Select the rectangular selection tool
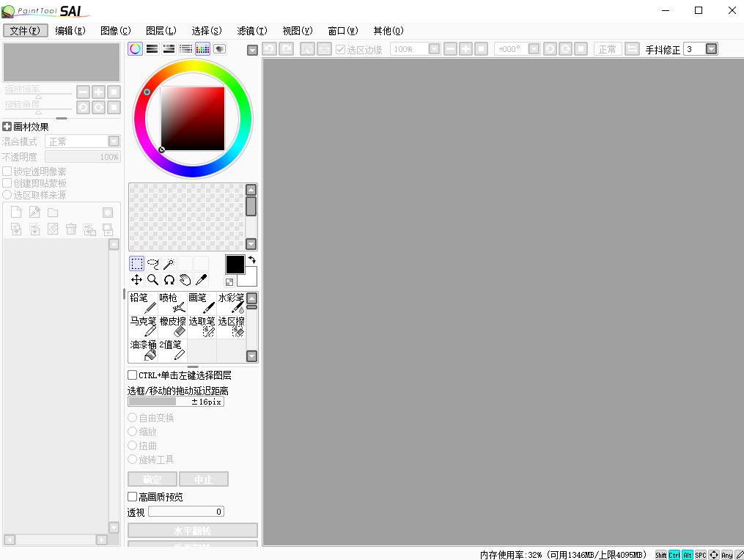Image resolution: width=744 pixels, height=560 pixels. (x=136, y=264)
